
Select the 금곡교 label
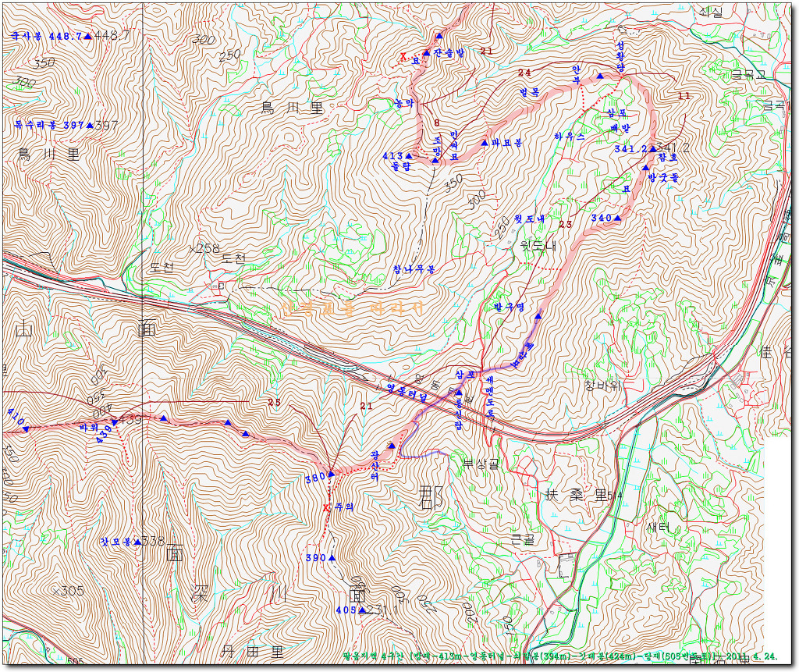tap(748, 76)
